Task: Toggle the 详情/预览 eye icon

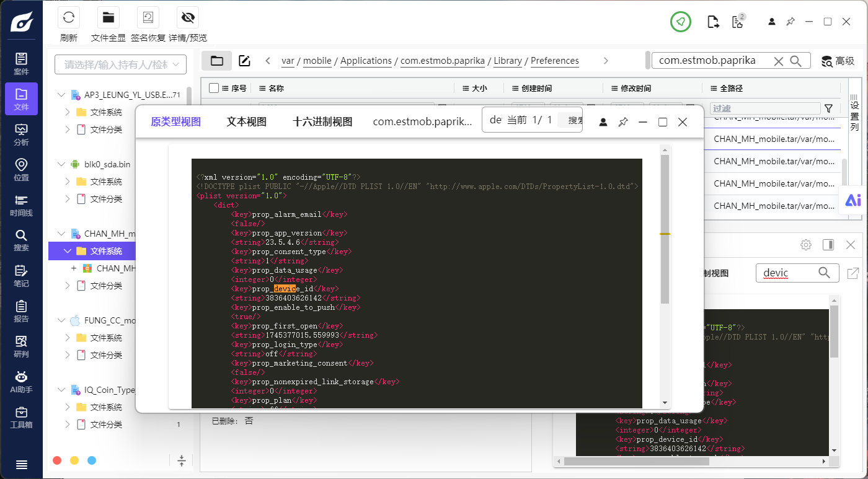Action: pos(188,17)
